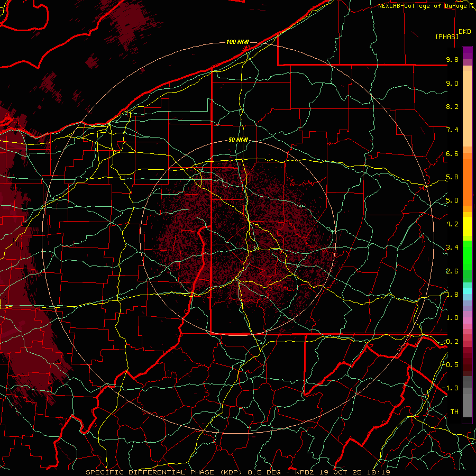The height and width of the screenshot is (476, 476).
Task: Click the 1.0 value on the color scale
Action: [x=452, y=318]
